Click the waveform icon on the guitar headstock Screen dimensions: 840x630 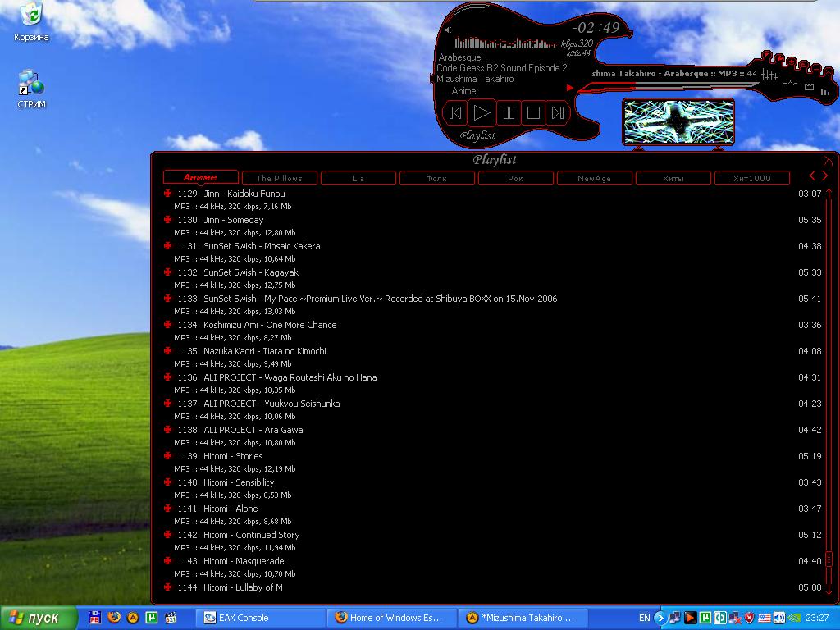click(790, 84)
